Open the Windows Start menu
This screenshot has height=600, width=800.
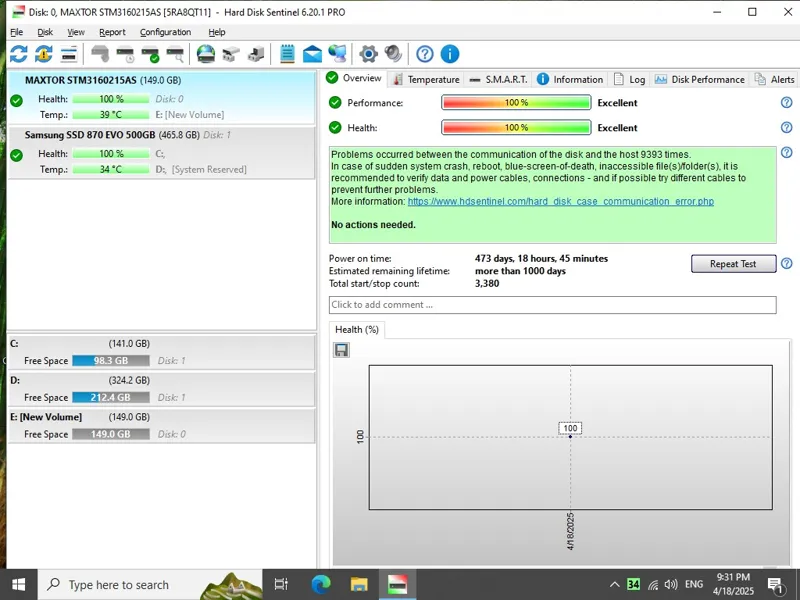click(x=18, y=584)
